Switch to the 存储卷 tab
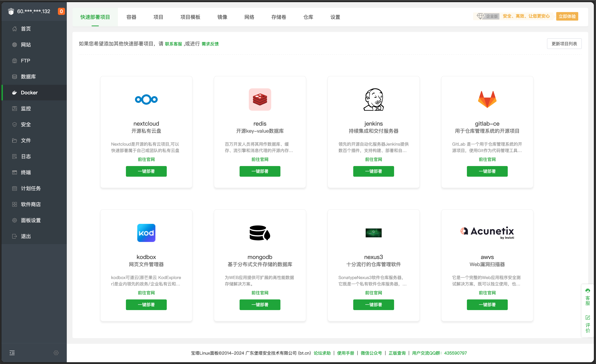The width and height of the screenshot is (596, 364). pos(279,17)
